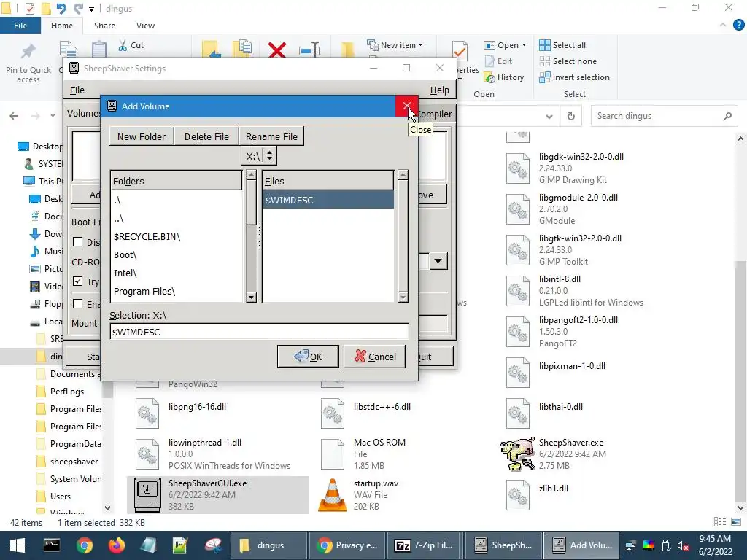Click the Selection text input field

coord(259,332)
